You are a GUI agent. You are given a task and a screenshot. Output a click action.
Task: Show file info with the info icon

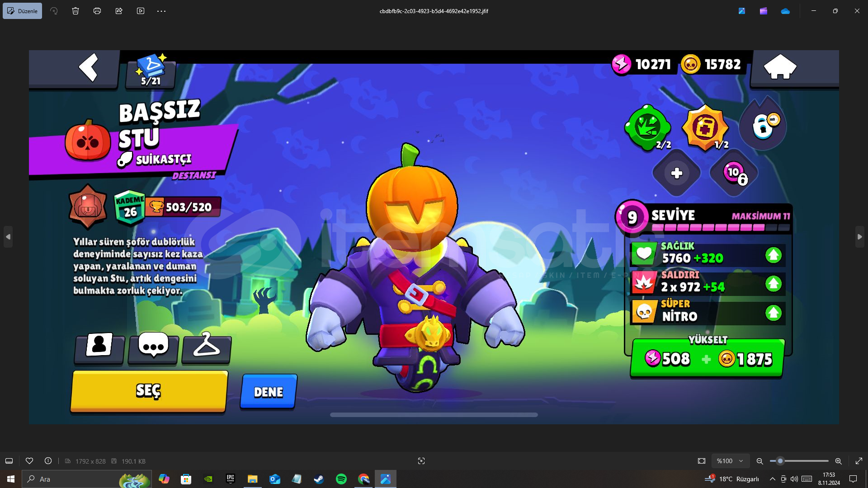(48, 461)
